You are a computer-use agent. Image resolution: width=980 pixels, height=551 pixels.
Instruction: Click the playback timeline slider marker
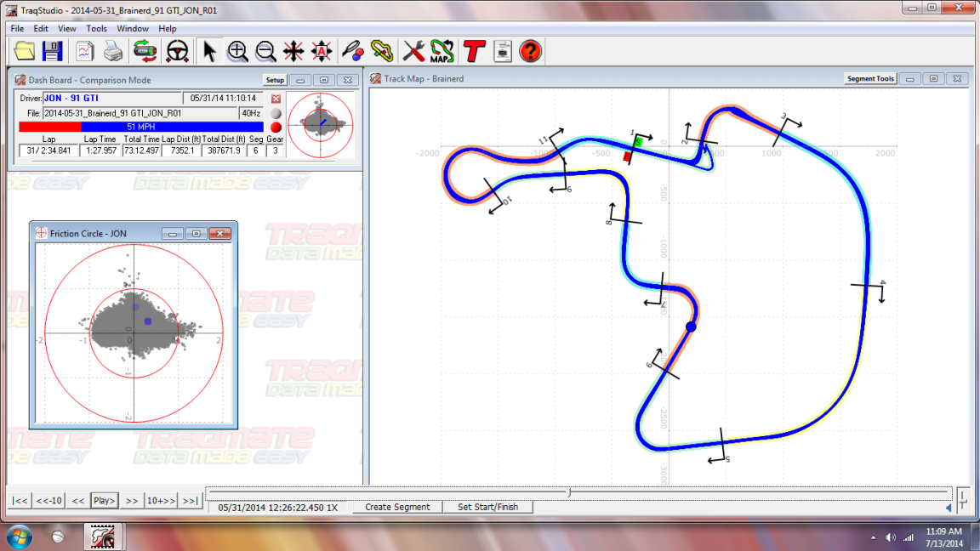(x=569, y=492)
